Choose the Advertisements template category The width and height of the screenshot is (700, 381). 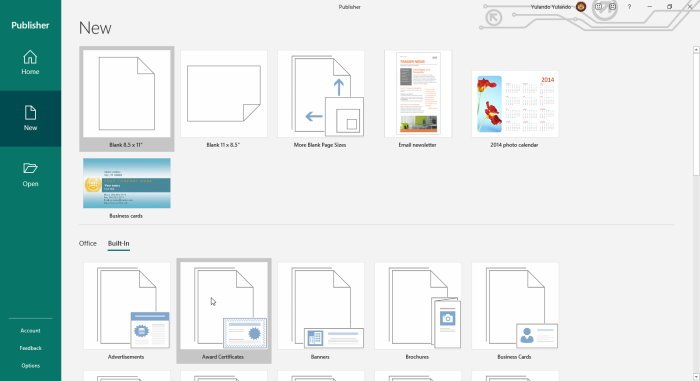(126, 311)
